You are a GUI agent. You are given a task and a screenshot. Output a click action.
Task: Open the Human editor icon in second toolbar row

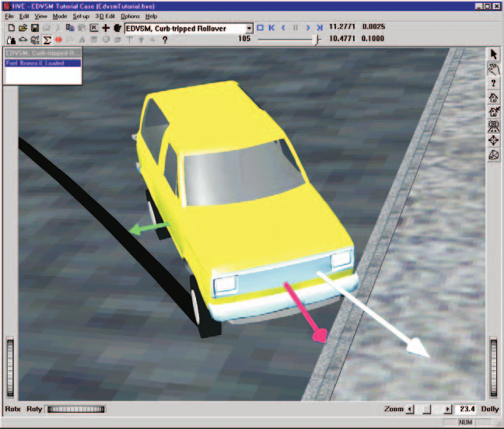pos(11,40)
